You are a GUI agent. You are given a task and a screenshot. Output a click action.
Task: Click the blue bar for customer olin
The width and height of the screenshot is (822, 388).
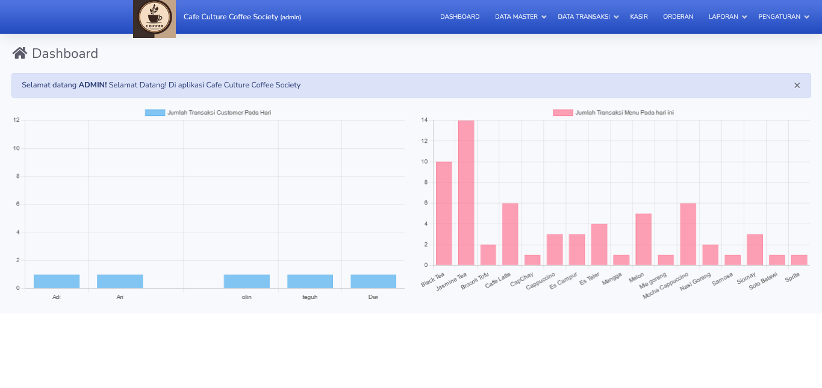(246, 282)
